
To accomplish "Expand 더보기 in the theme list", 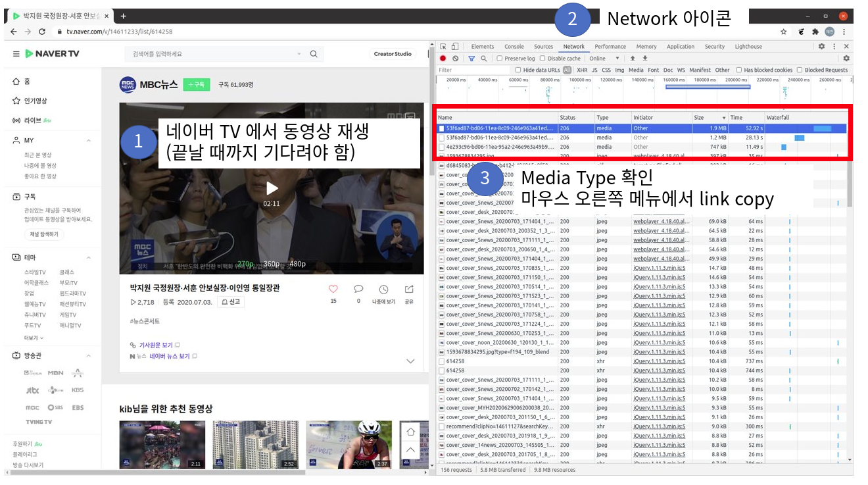I will 34,338.
